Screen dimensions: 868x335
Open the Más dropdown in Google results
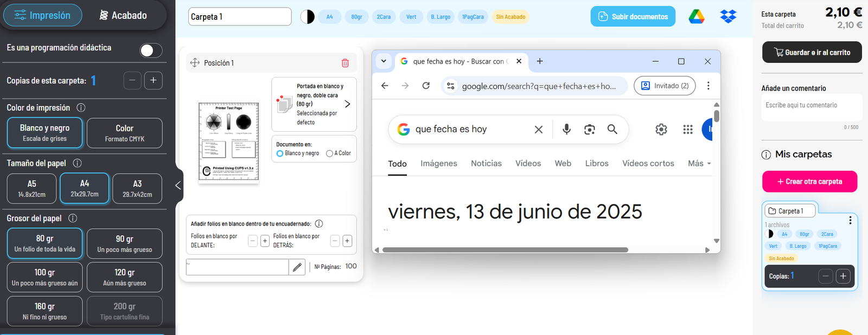pyautogui.click(x=699, y=163)
